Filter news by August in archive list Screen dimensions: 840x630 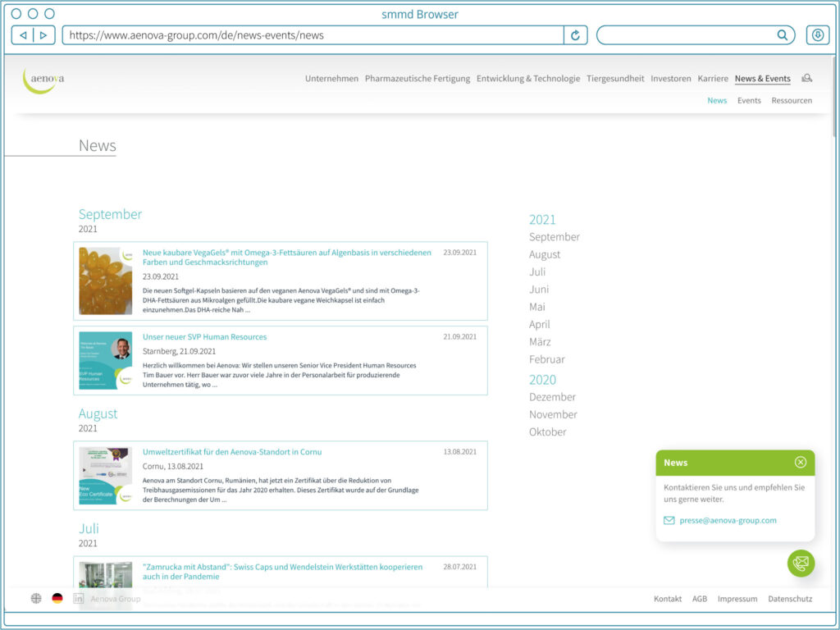(545, 254)
